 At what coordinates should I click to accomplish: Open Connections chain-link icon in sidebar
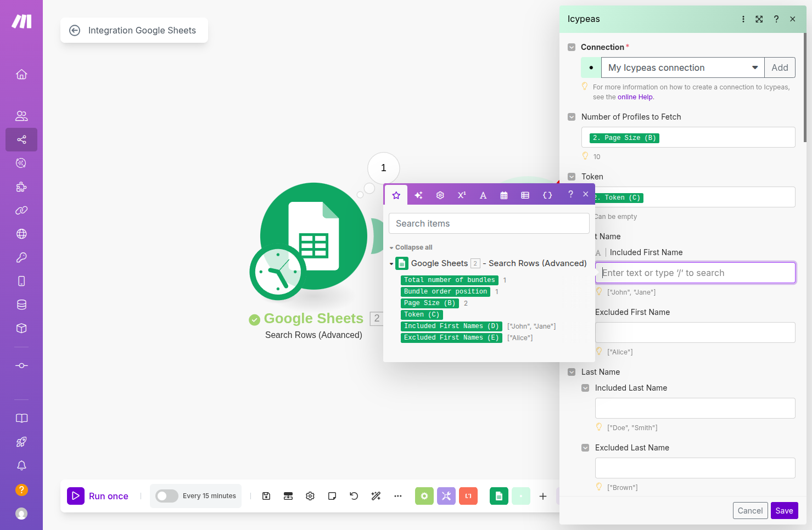pyautogui.click(x=21, y=210)
